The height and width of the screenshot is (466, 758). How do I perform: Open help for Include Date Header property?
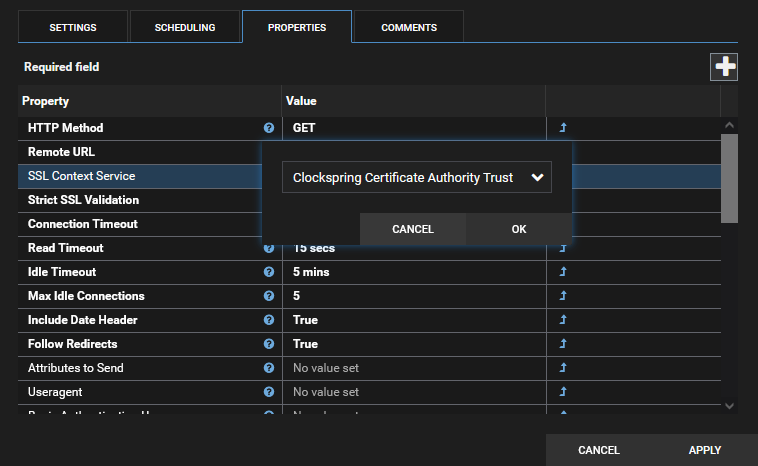pos(269,320)
